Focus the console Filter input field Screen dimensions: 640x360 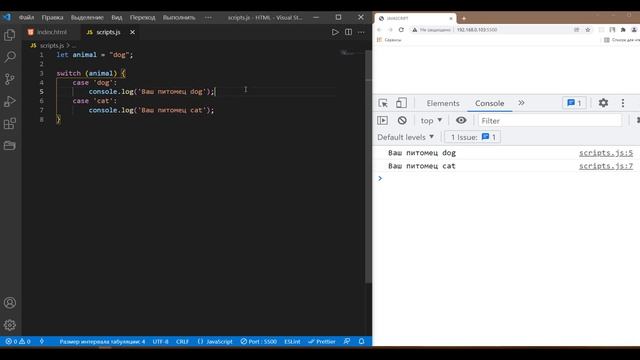coord(550,120)
